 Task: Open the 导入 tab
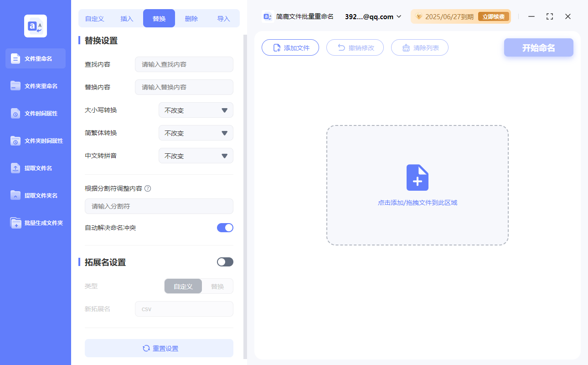click(224, 18)
